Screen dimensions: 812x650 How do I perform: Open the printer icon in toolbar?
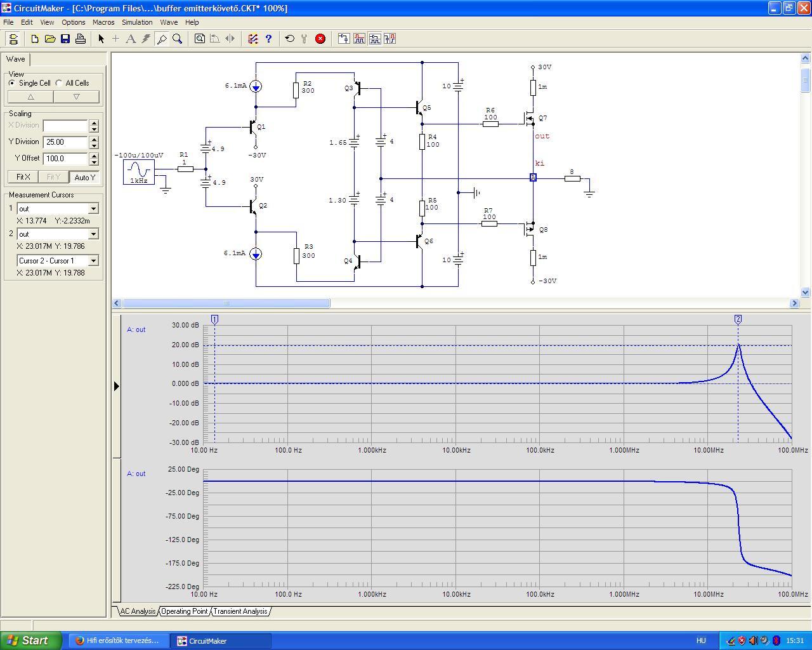point(81,39)
